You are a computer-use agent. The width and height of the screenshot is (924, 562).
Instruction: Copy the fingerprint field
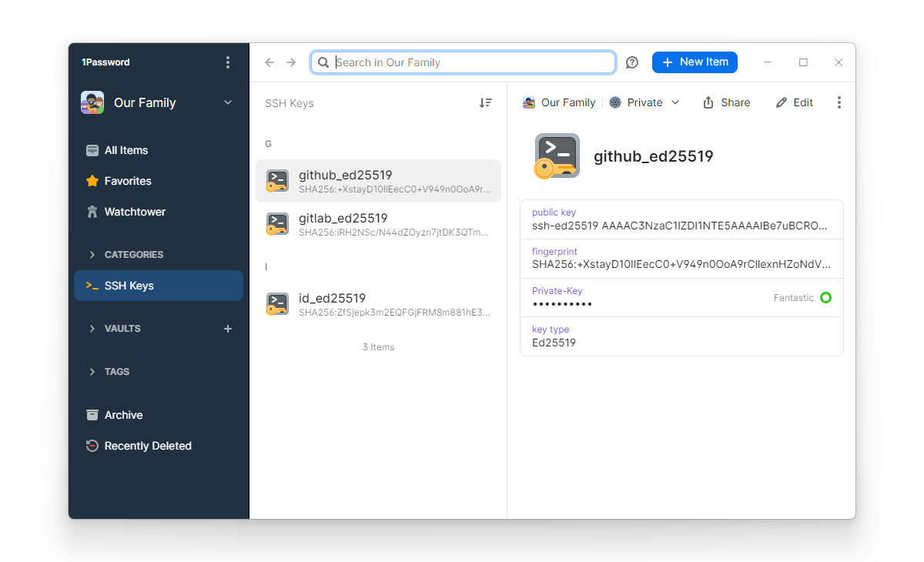pos(681,259)
